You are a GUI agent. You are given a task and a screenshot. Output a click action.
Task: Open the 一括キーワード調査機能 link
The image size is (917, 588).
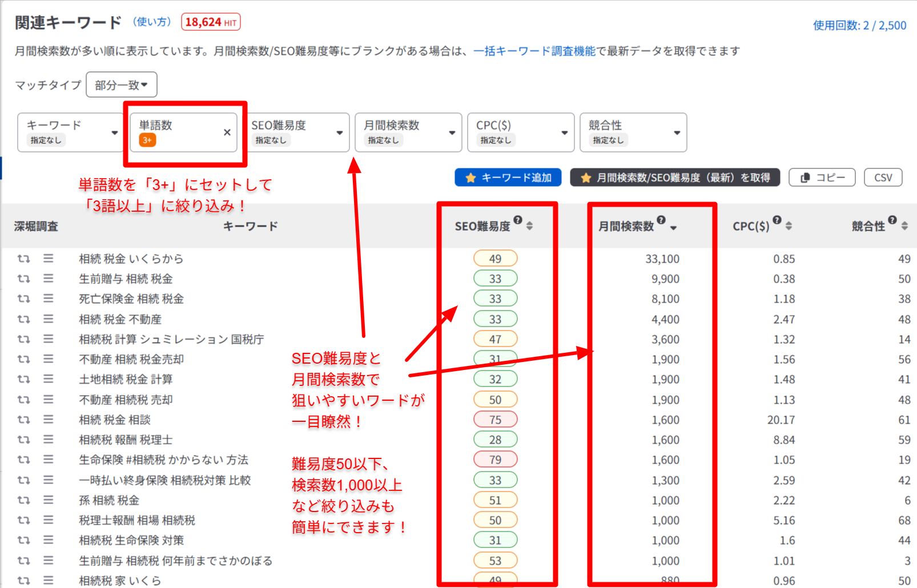534,51
